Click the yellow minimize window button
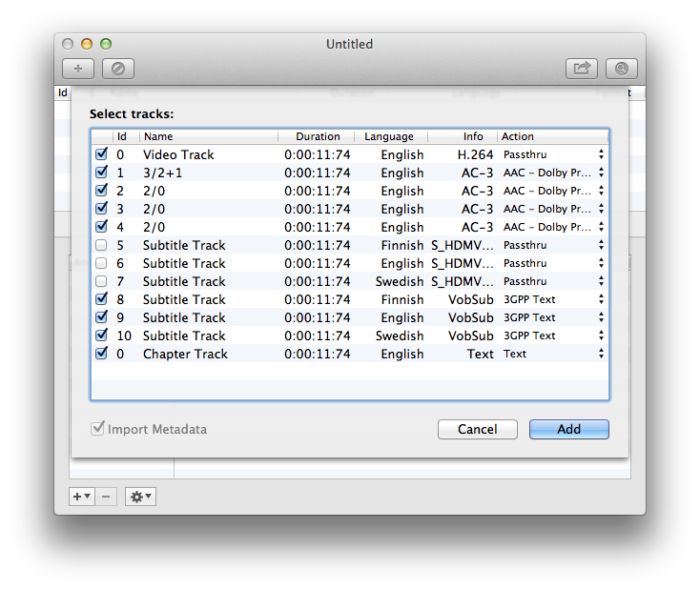700x590 pixels. 87,44
